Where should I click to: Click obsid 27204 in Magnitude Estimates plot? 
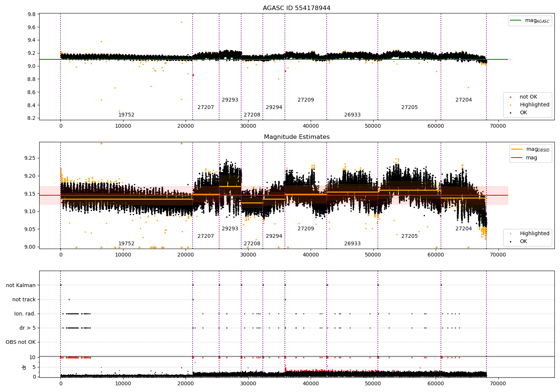coord(464,229)
